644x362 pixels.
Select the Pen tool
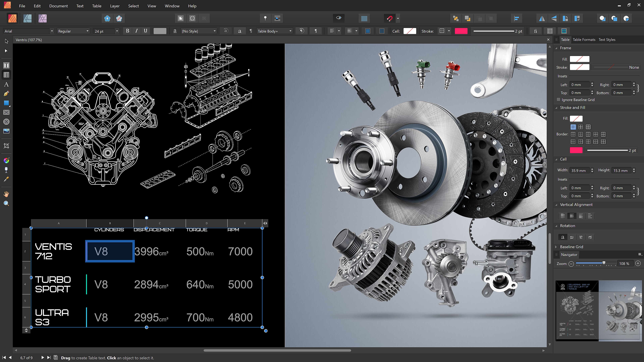(6, 94)
